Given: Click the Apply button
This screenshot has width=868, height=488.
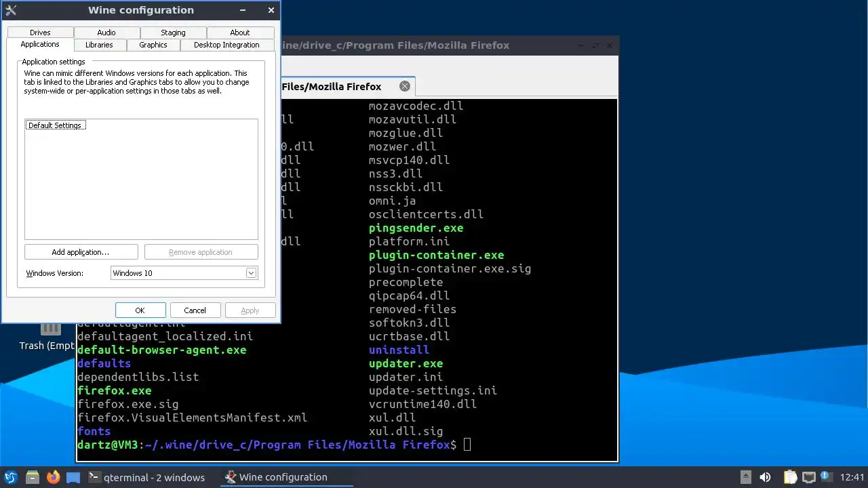Looking at the screenshot, I should [250, 310].
